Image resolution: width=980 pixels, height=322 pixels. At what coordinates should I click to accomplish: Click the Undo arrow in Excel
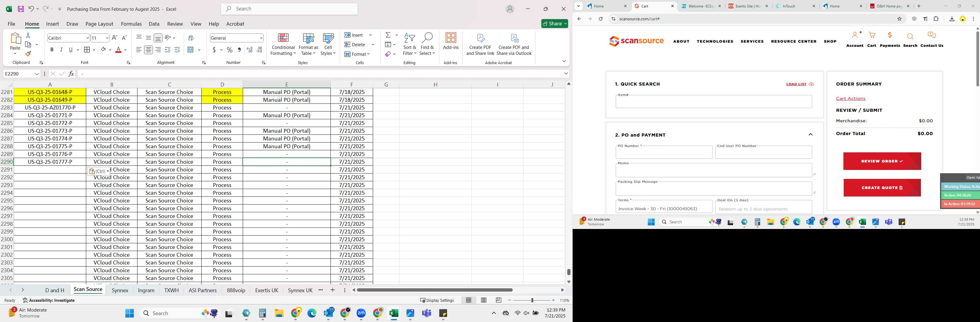[31, 9]
